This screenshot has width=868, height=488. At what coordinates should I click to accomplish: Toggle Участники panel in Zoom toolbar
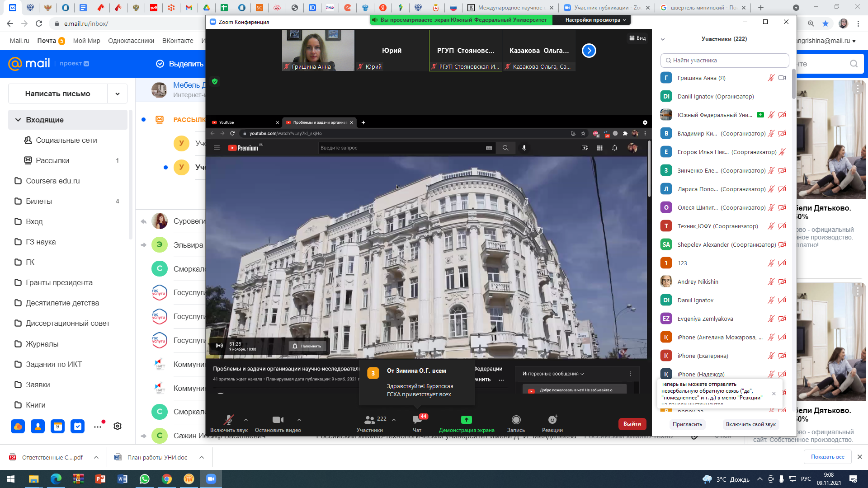tap(370, 424)
